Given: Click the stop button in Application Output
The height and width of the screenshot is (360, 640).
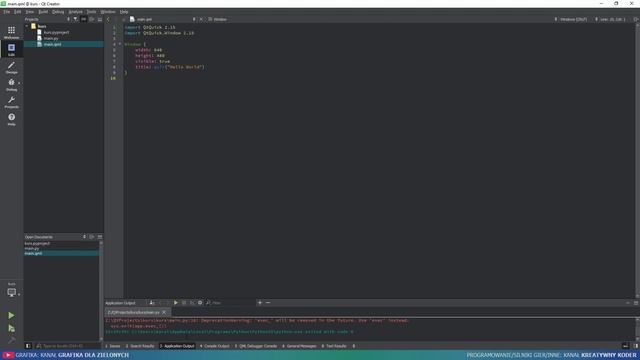Looking at the screenshot, I should coord(184,303).
